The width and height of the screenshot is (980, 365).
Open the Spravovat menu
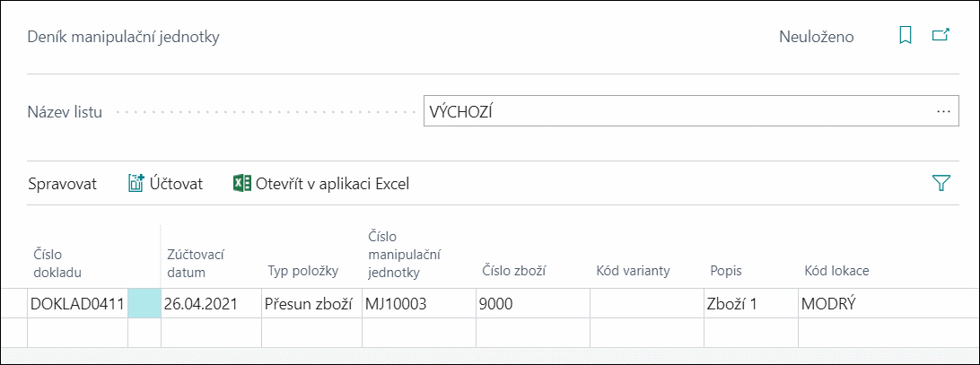(65, 184)
